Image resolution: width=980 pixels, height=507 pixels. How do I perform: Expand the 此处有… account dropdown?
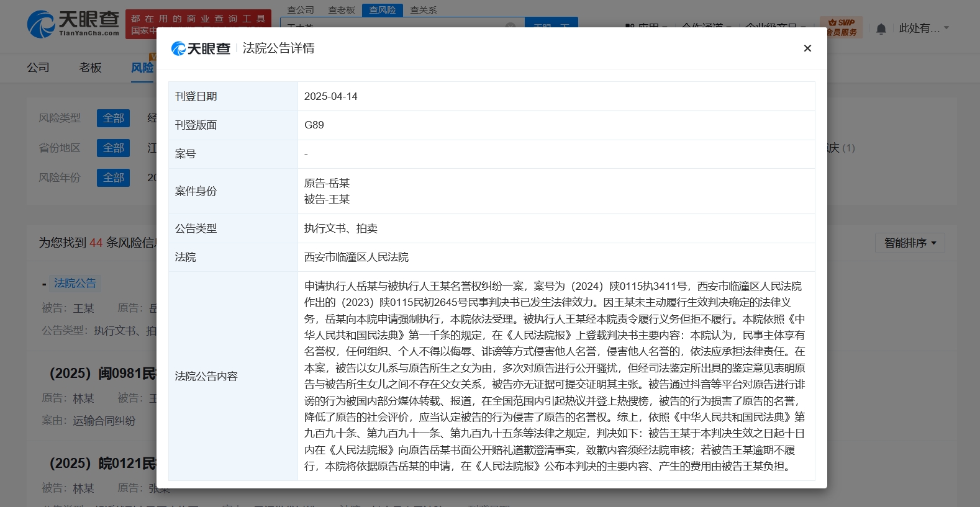924,28
